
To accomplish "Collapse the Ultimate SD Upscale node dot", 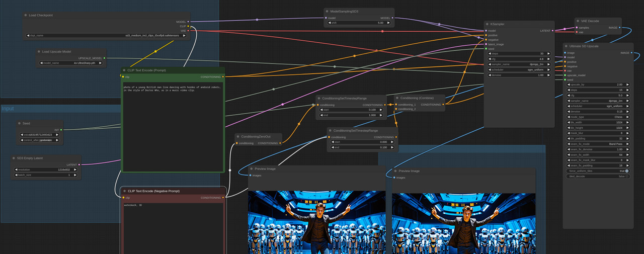I will (x=566, y=46).
